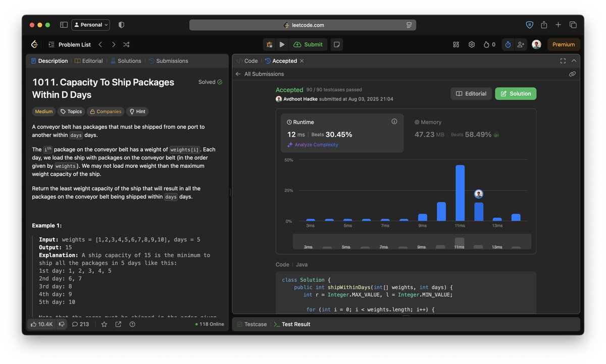Share the problem external link icon
This screenshot has height=364, width=606.
point(118,324)
